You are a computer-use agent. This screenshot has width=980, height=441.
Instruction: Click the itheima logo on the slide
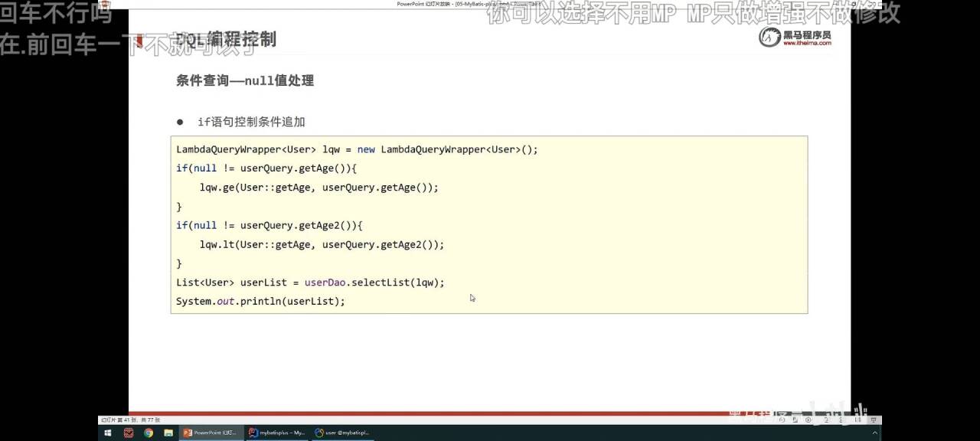click(x=795, y=37)
